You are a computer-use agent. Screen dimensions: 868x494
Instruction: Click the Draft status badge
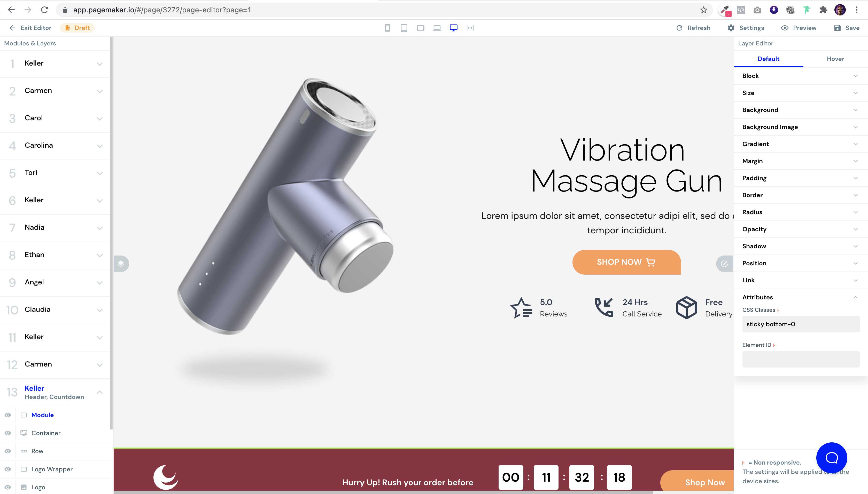coord(78,28)
